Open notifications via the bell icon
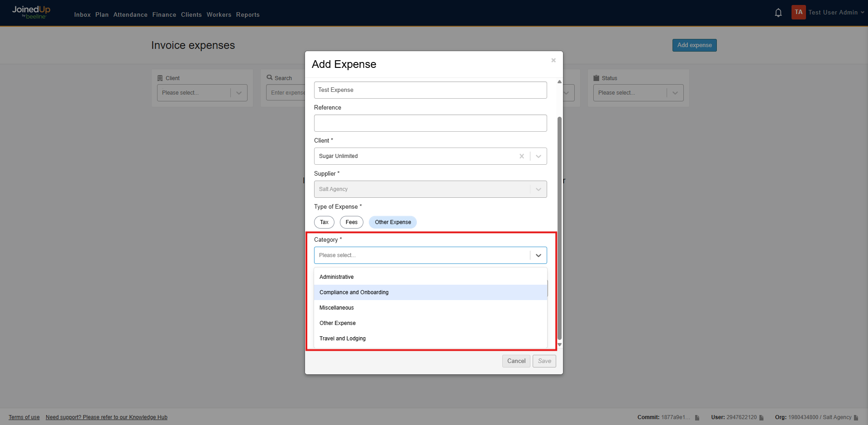 pos(778,12)
